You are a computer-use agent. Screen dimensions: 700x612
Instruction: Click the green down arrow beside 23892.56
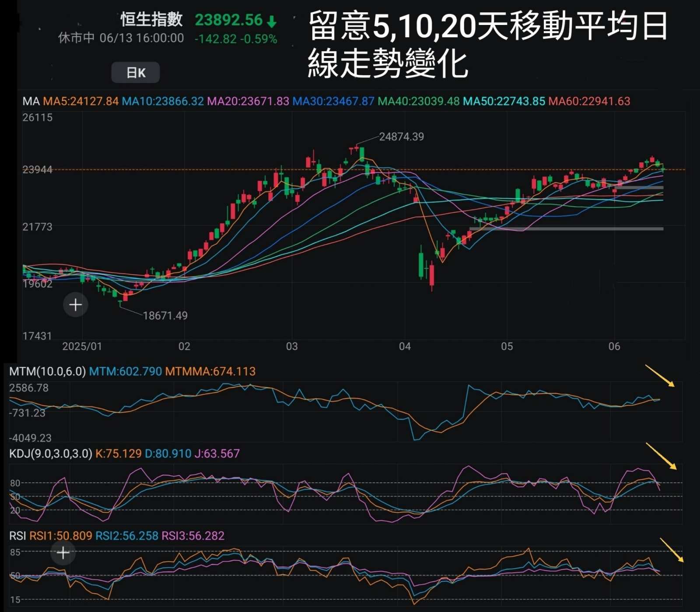coord(272,21)
